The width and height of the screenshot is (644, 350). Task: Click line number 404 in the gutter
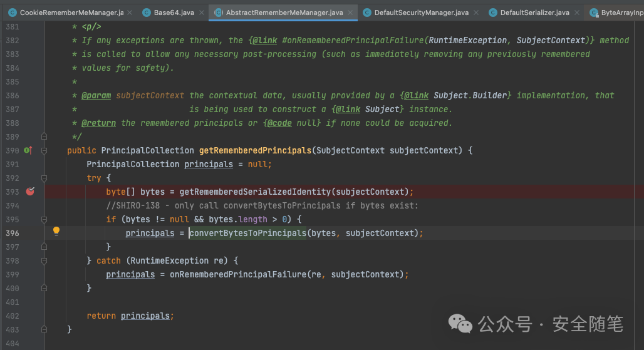click(x=13, y=344)
